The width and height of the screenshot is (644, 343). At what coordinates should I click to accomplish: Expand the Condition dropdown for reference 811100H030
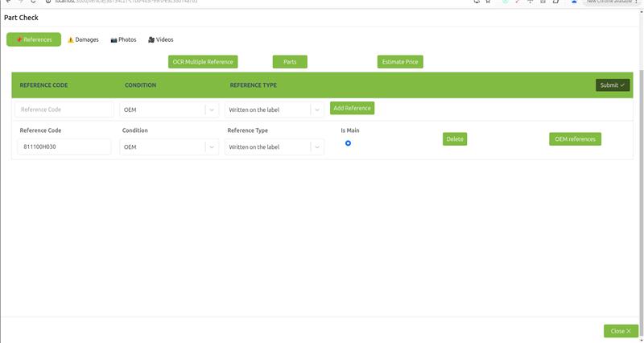pos(211,147)
